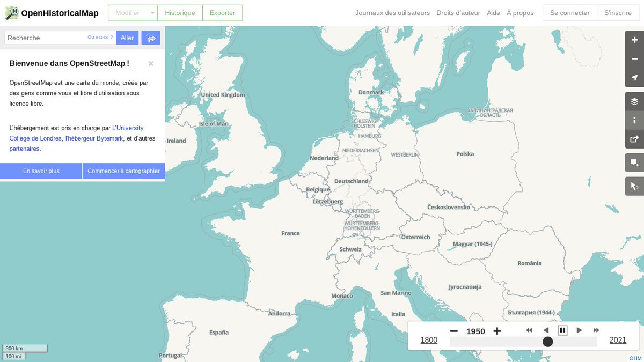Decrease the year with the minus button
The width and height of the screenshot is (644, 362).
click(454, 331)
